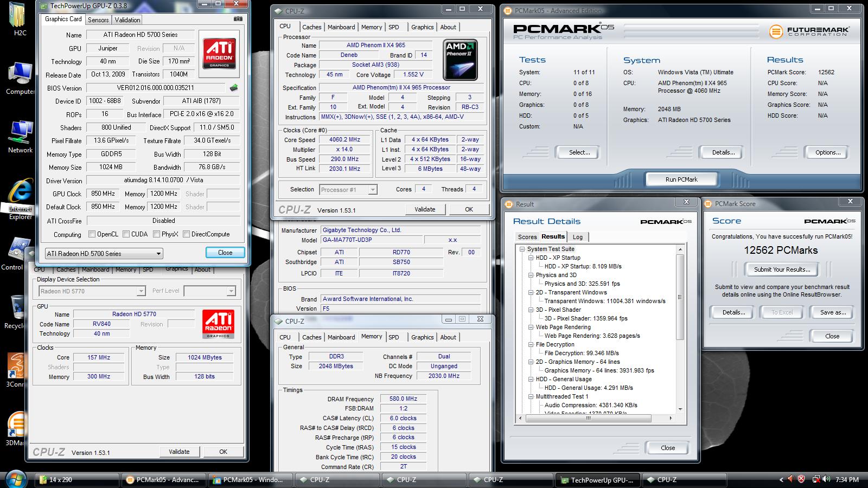The height and width of the screenshot is (488, 868).
Task: Open the Caches tab in top CPU-Z
Action: pyautogui.click(x=312, y=27)
